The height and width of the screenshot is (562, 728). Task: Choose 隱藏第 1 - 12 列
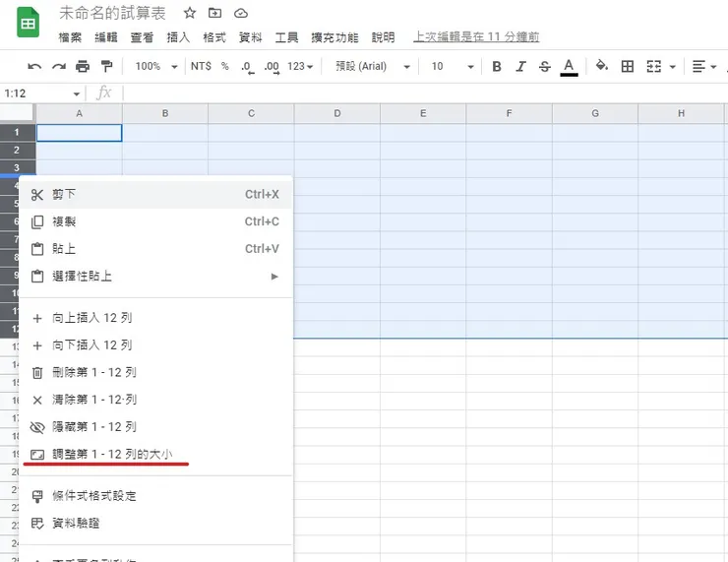156,427
